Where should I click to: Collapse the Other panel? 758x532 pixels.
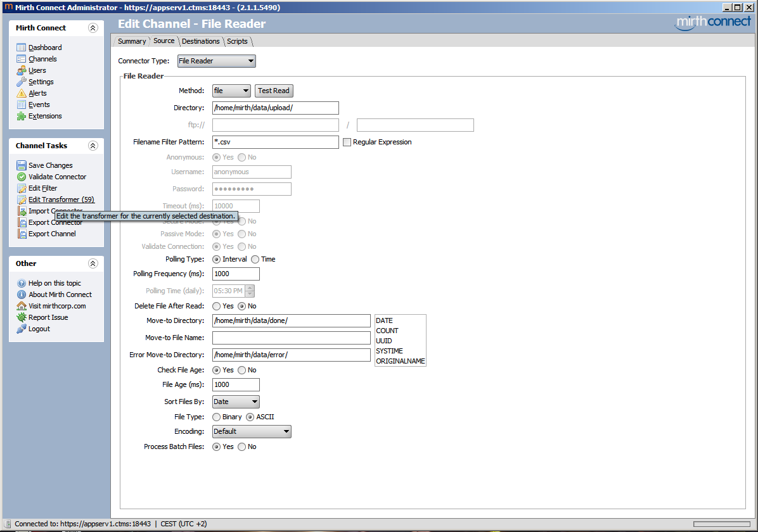93,263
